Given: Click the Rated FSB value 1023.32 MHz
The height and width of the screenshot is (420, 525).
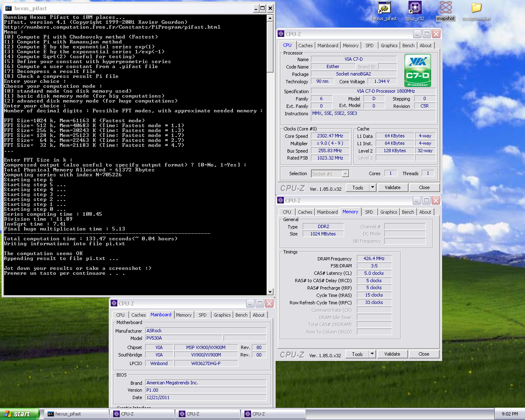Looking at the screenshot, I should 330,158.
